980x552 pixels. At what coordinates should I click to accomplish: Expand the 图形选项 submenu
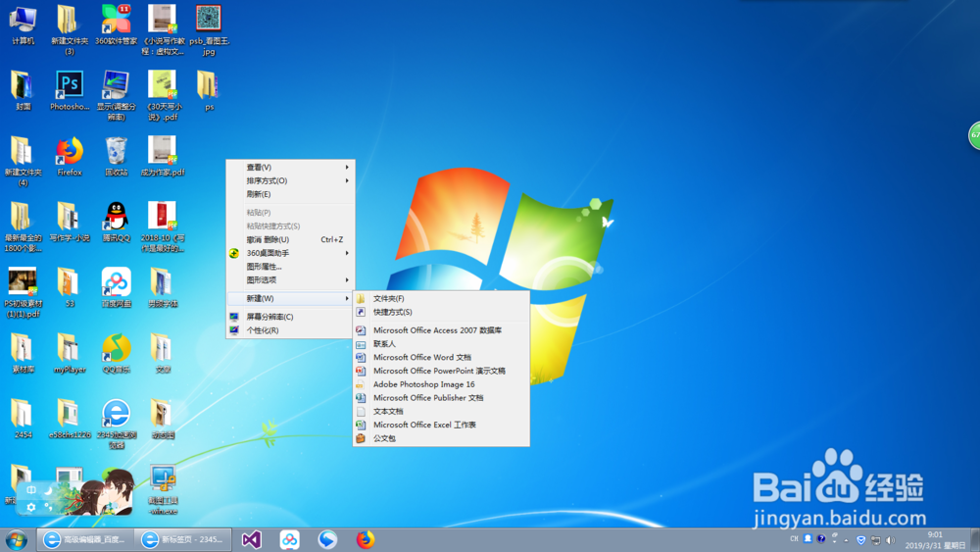[x=291, y=280]
